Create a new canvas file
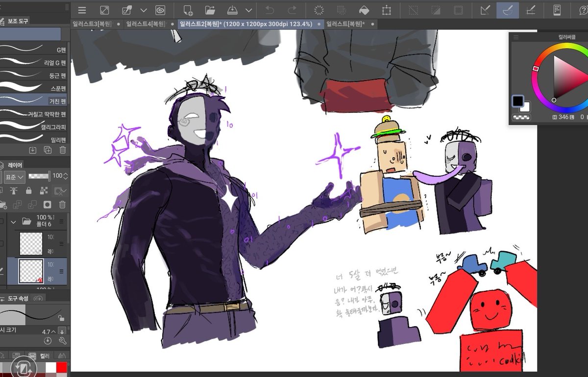This screenshot has height=377, width=588. (188, 10)
